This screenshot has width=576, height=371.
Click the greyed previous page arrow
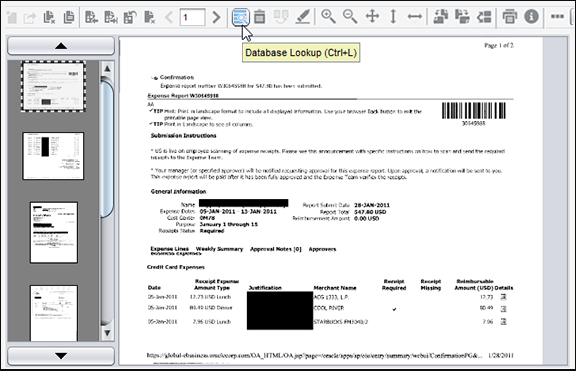[169, 17]
